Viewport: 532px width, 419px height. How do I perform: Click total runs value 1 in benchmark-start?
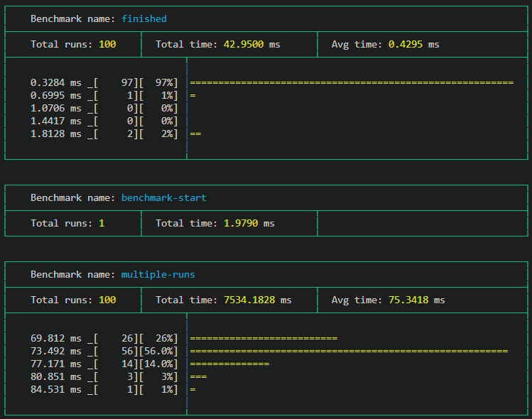click(102, 223)
